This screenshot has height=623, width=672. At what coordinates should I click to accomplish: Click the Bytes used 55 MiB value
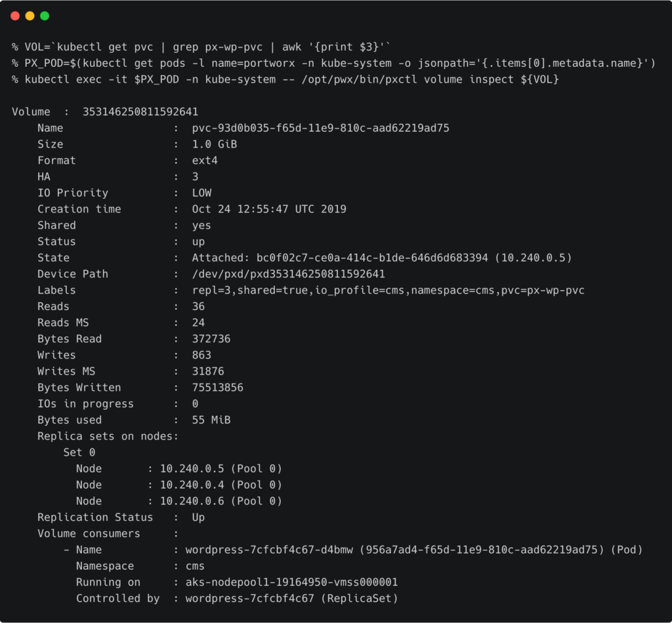point(211,420)
